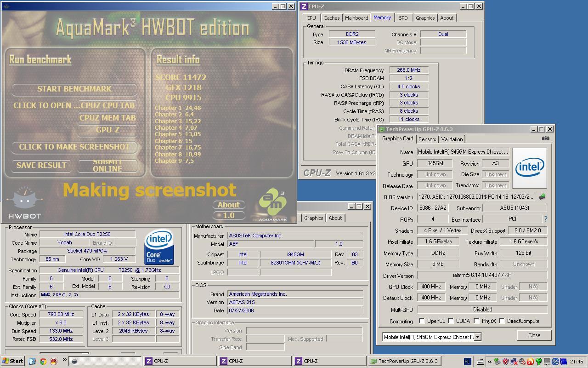Click the DRAM Frequency value 266.0 MHz
The image size is (588, 368).
pos(409,70)
